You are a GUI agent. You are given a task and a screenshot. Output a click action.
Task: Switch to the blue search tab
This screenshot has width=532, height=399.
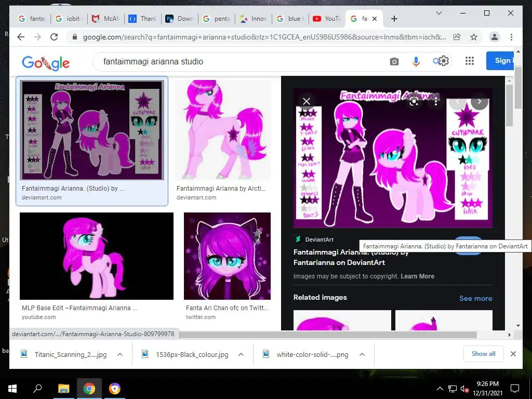tap(290, 19)
